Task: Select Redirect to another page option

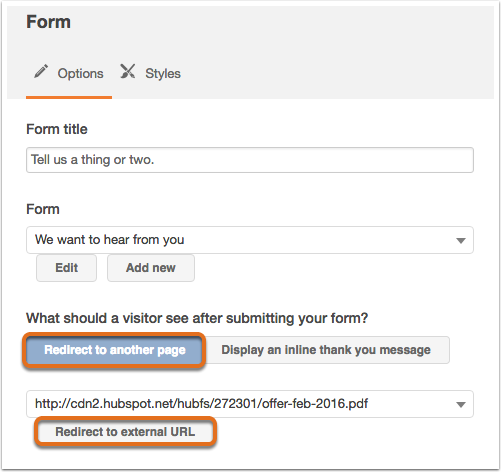Action: [x=114, y=350]
